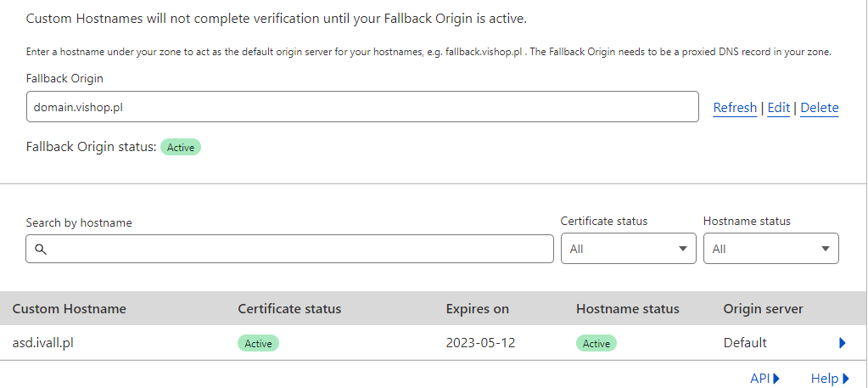Open the Certificate status filter dropdown
Viewport: 868px width, 388px height.
(628, 249)
